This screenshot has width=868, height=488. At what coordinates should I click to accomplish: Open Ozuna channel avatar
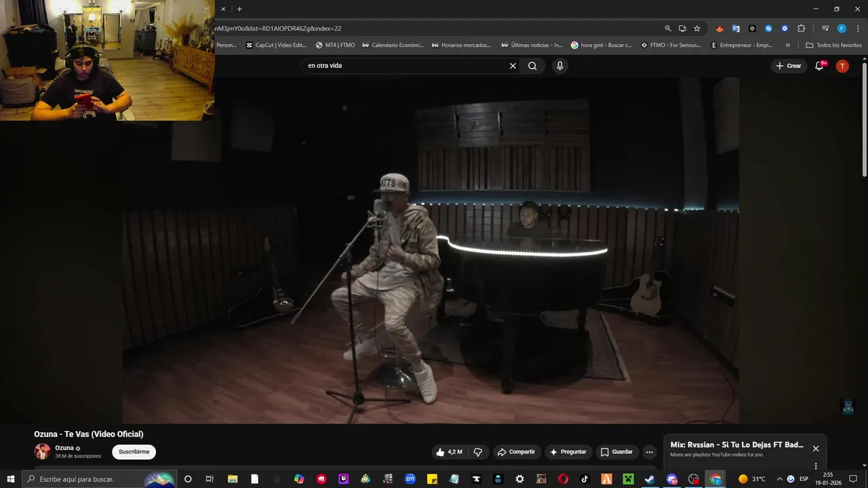point(42,451)
